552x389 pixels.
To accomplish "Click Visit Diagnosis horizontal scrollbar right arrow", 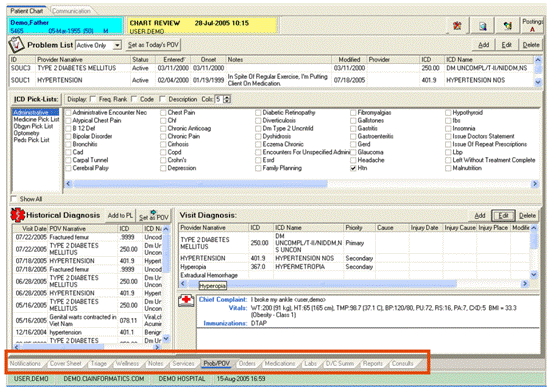I will (525, 283).
